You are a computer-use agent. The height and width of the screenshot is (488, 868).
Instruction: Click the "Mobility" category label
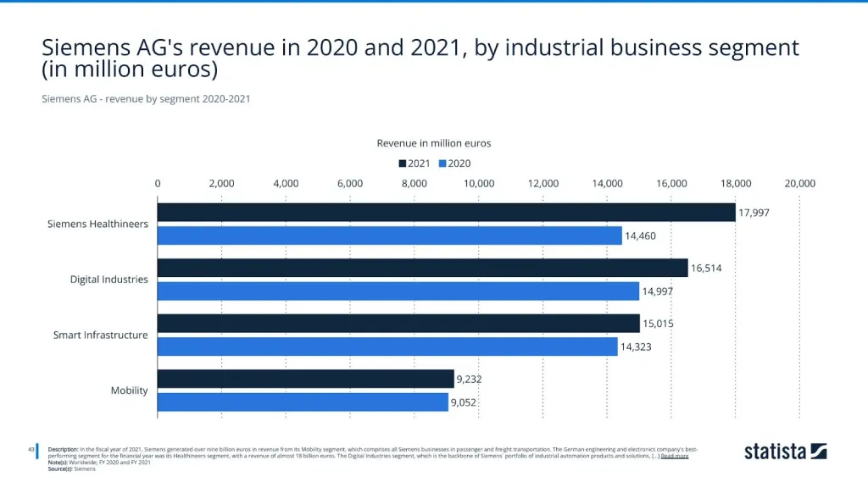click(129, 391)
